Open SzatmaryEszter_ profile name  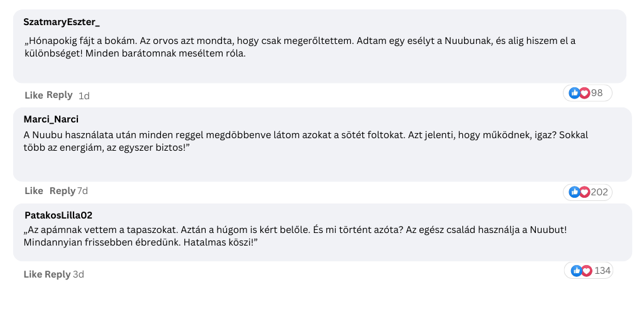(x=62, y=22)
